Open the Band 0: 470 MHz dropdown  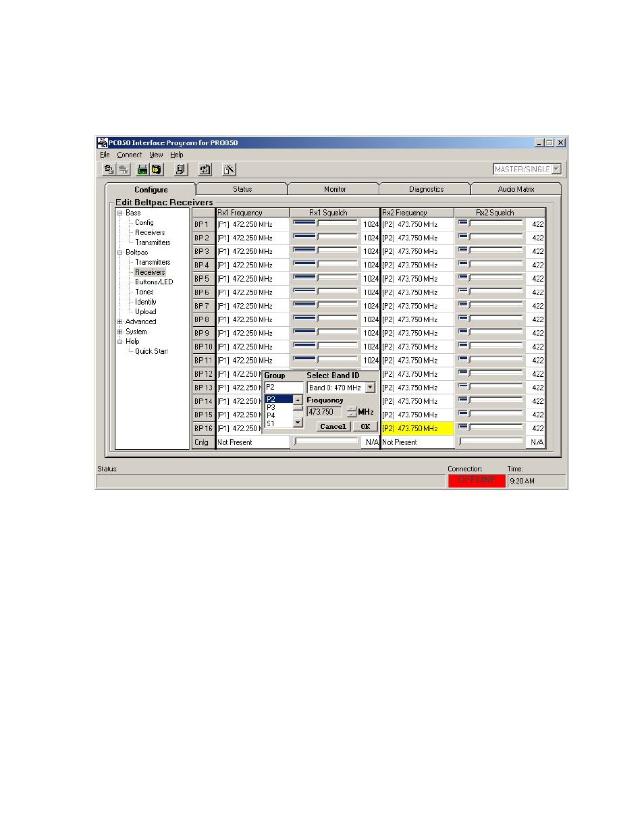tap(370, 388)
